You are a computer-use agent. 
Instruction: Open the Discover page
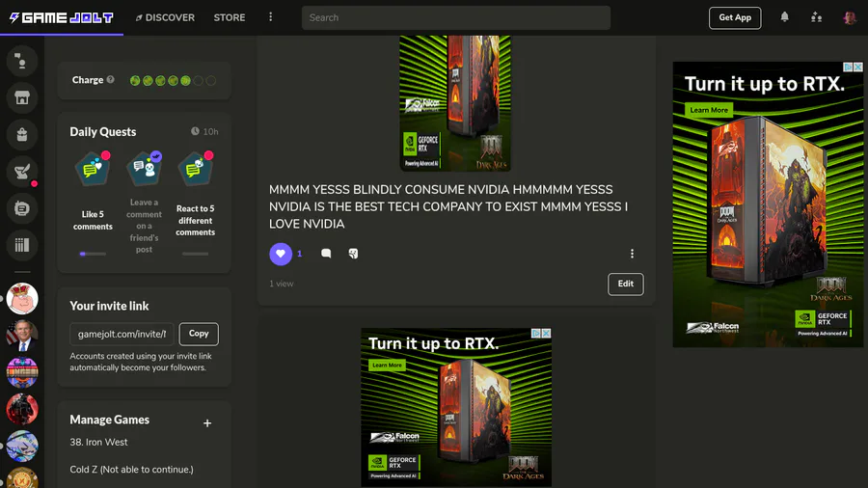tap(165, 17)
